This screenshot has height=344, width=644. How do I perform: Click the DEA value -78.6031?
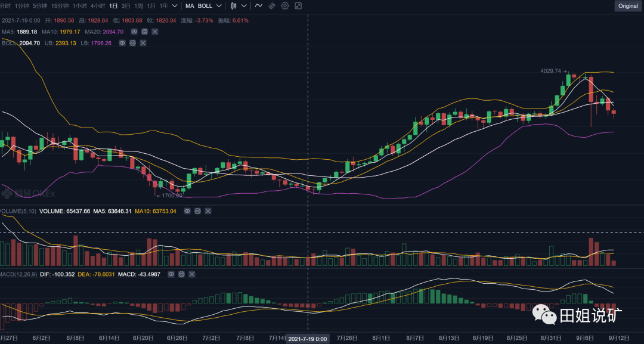click(103, 274)
